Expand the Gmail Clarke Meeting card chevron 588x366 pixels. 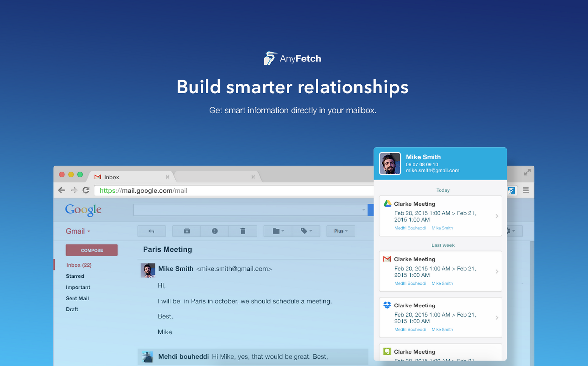497,272
